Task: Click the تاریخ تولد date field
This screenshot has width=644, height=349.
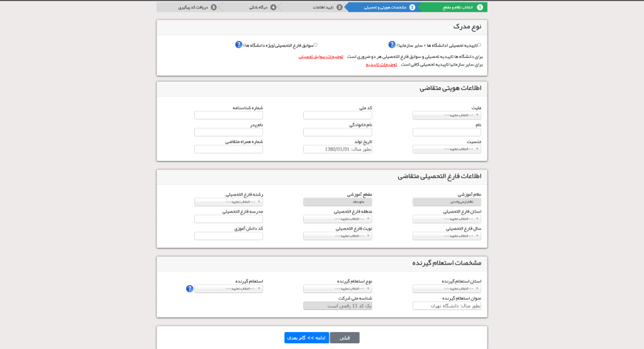Action: point(338,149)
